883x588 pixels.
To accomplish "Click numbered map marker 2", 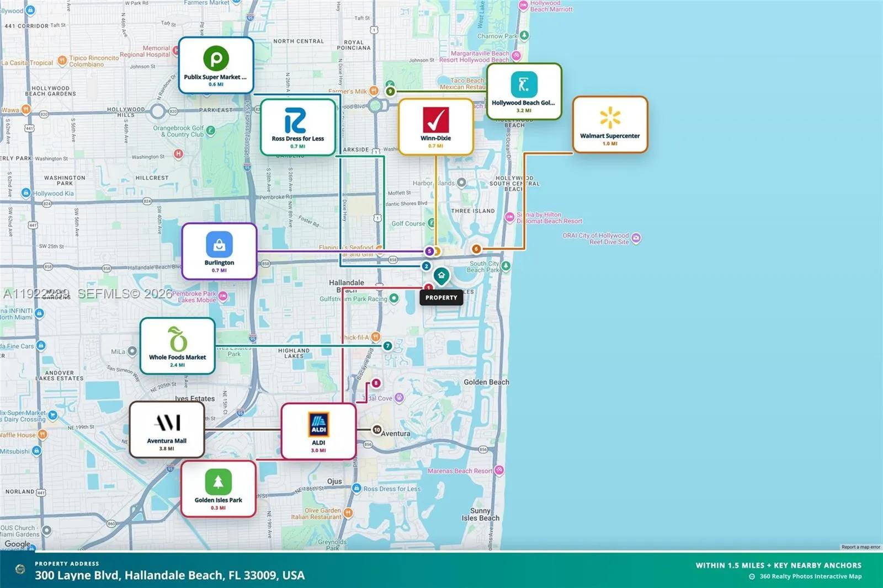I will (x=426, y=266).
